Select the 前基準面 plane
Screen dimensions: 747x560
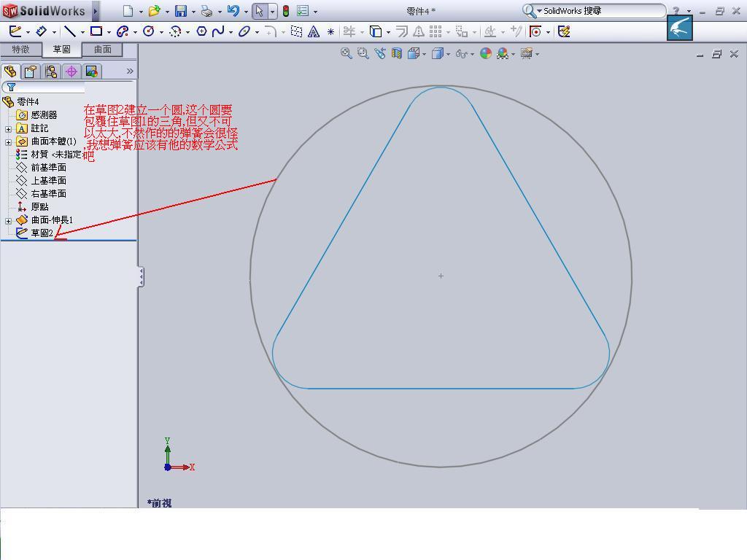tap(49, 168)
